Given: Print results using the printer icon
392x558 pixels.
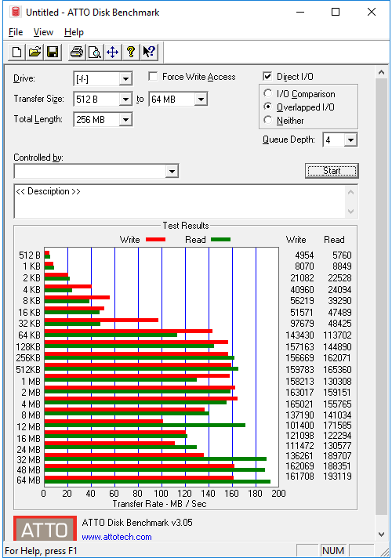Looking at the screenshot, I should click(x=77, y=53).
